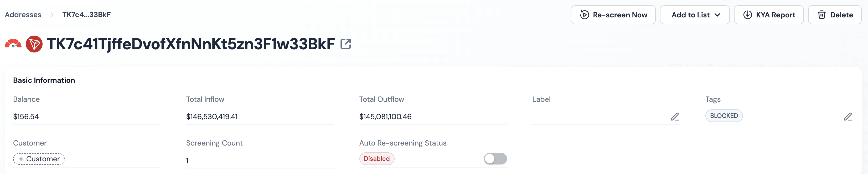The height and width of the screenshot is (174, 868).
Task: Click the Total Inflow amount value
Action: [211, 117]
